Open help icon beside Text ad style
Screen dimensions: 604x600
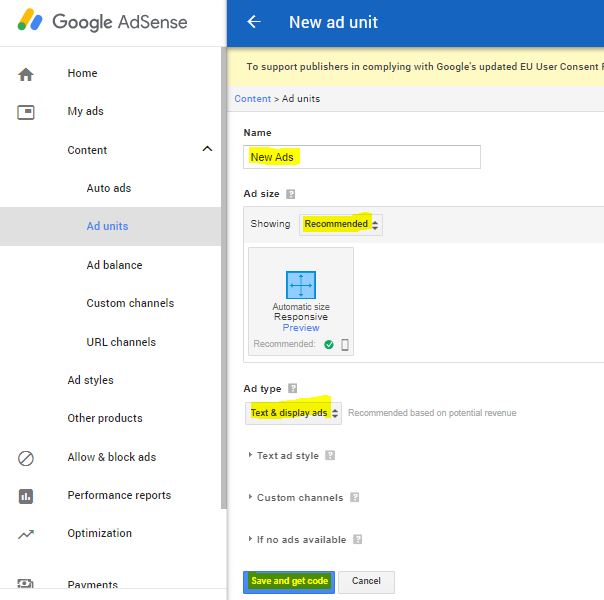pos(330,455)
